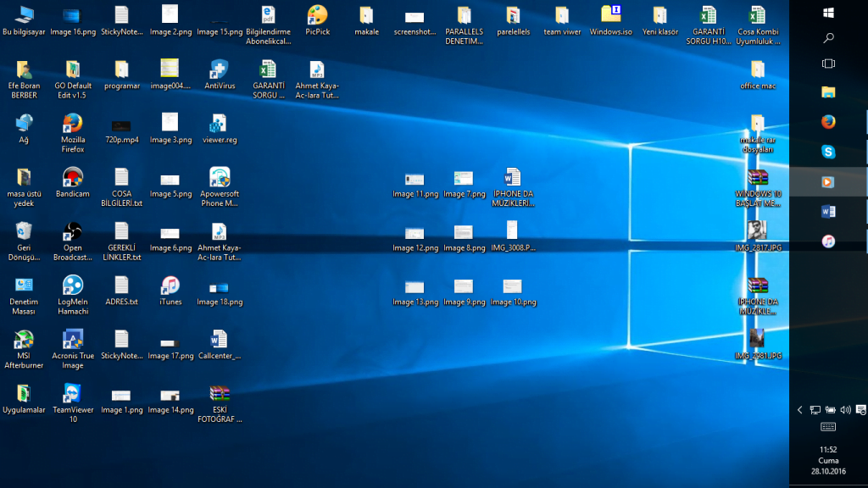Launch Skype from the taskbar
868x488 pixels.
pos(829,152)
